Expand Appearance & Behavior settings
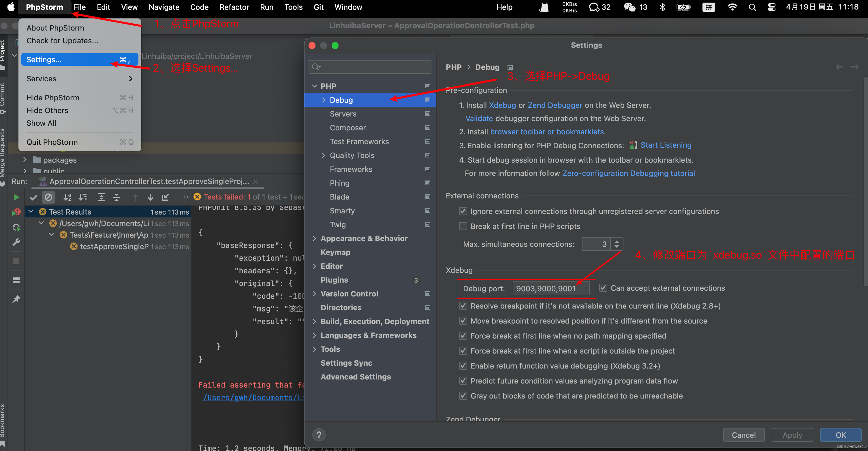868x451 pixels. tap(314, 238)
